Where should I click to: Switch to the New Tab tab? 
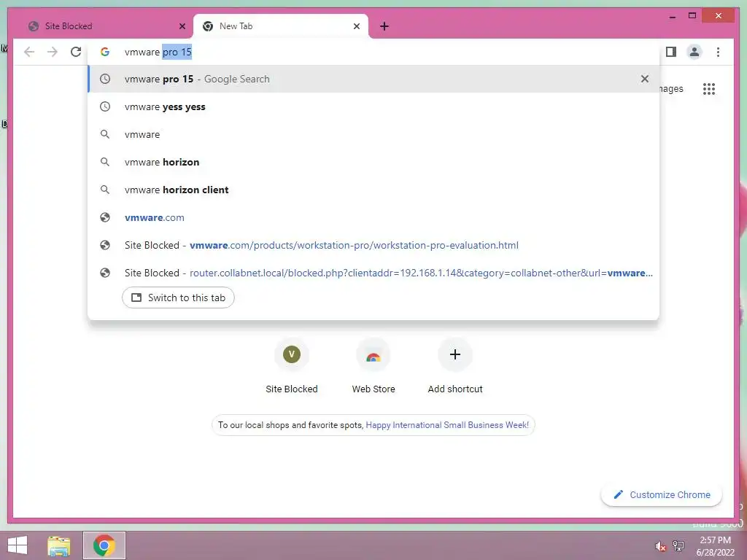(x=281, y=26)
